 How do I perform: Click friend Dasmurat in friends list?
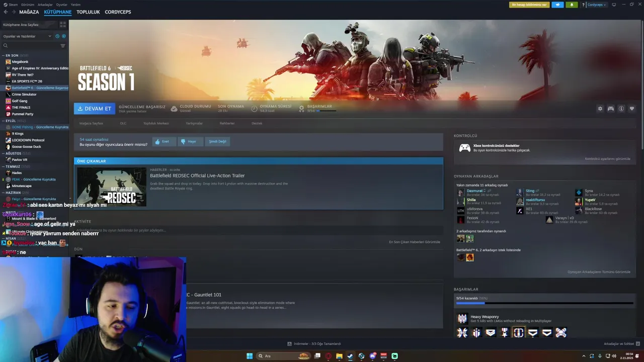click(474, 191)
